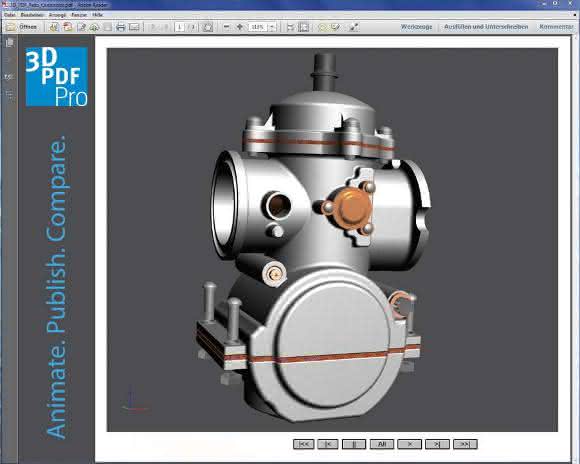Click the save file icon
The height and width of the screenshot is (464, 580).
click(107, 27)
